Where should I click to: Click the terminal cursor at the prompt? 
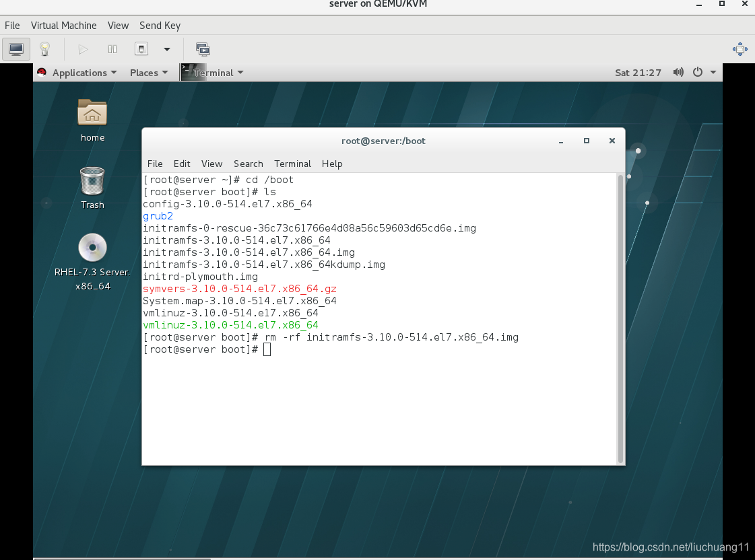click(x=267, y=350)
